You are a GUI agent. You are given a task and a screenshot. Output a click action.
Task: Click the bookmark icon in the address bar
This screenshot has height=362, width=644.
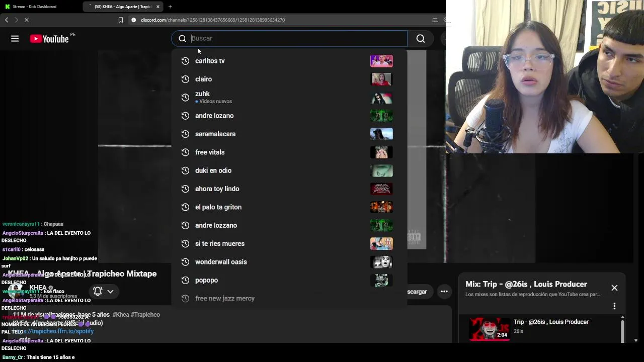121,20
